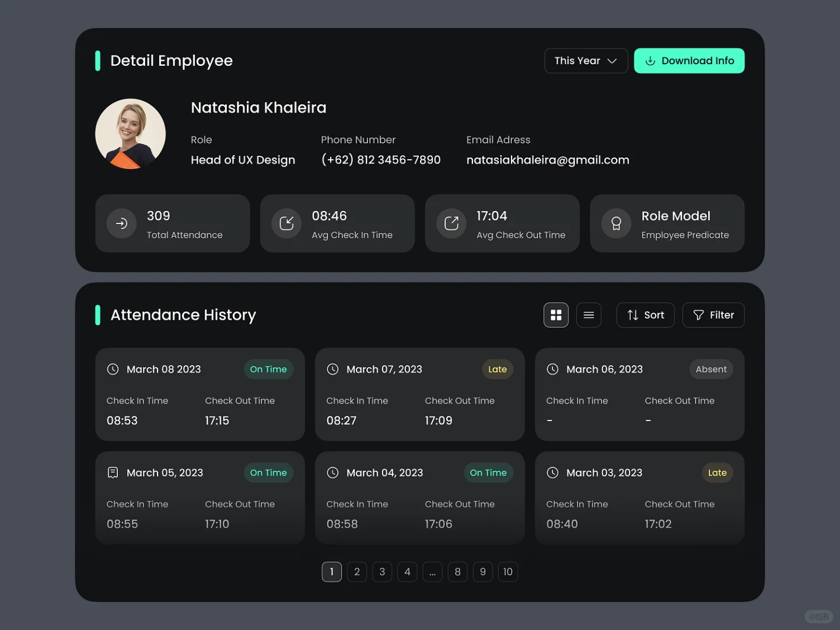This screenshot has width=840, height=630.
Task: Click the March 08 2023 date title
Action: [164, 369]
